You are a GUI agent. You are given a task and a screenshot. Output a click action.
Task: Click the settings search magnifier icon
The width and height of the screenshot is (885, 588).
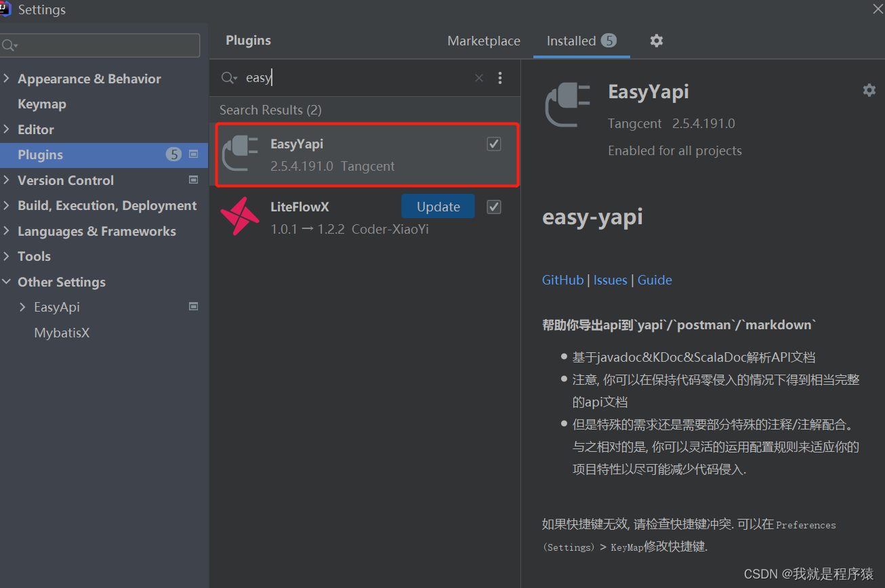point(9,45)
